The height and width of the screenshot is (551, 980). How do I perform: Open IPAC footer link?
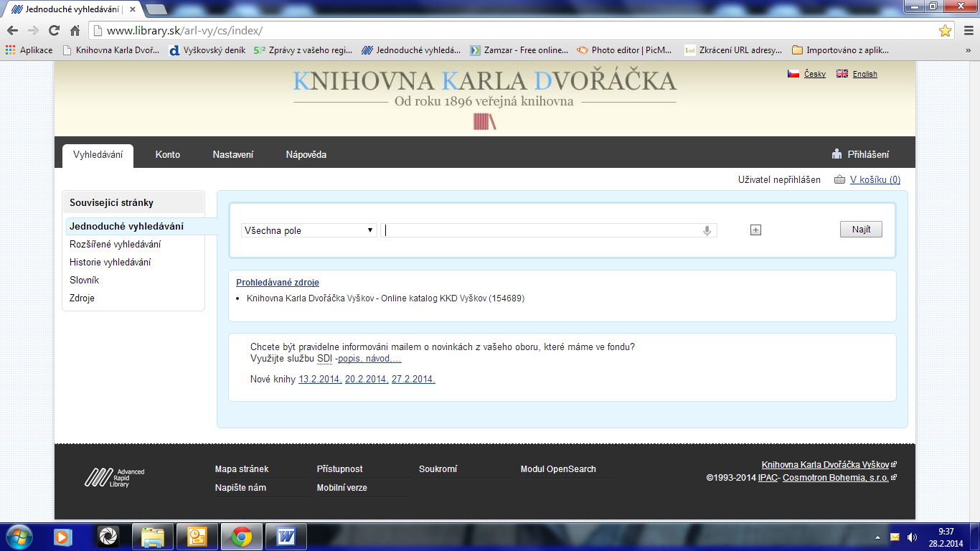pos(768,478)
